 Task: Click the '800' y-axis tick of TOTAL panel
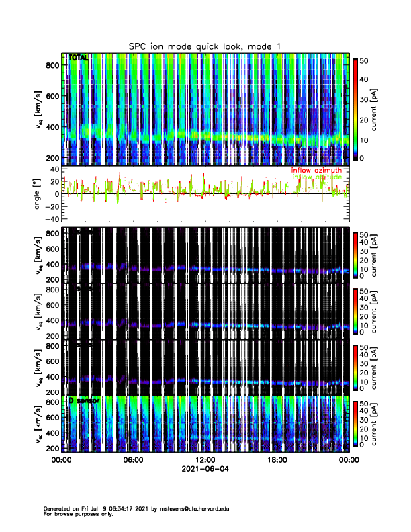pyautogui.click(x=52, y=64)
